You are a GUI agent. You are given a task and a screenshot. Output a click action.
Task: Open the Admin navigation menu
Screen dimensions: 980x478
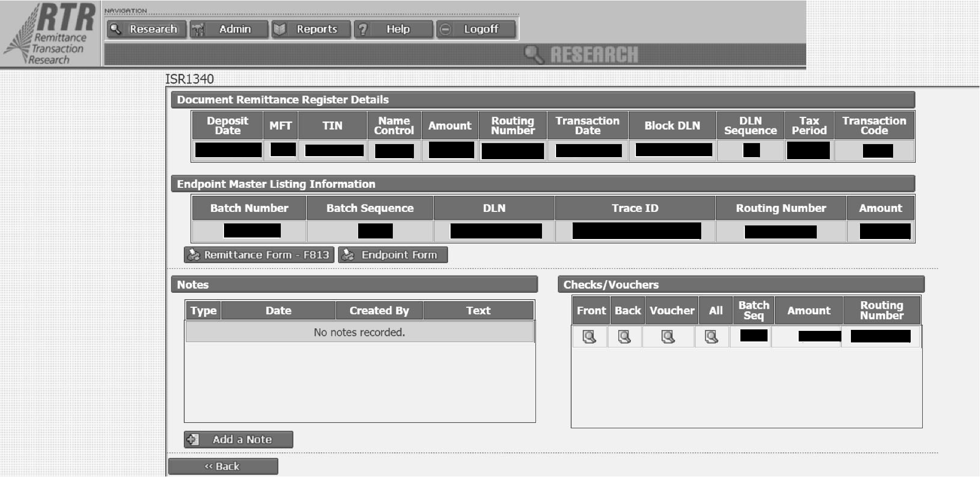pos(229,29)
